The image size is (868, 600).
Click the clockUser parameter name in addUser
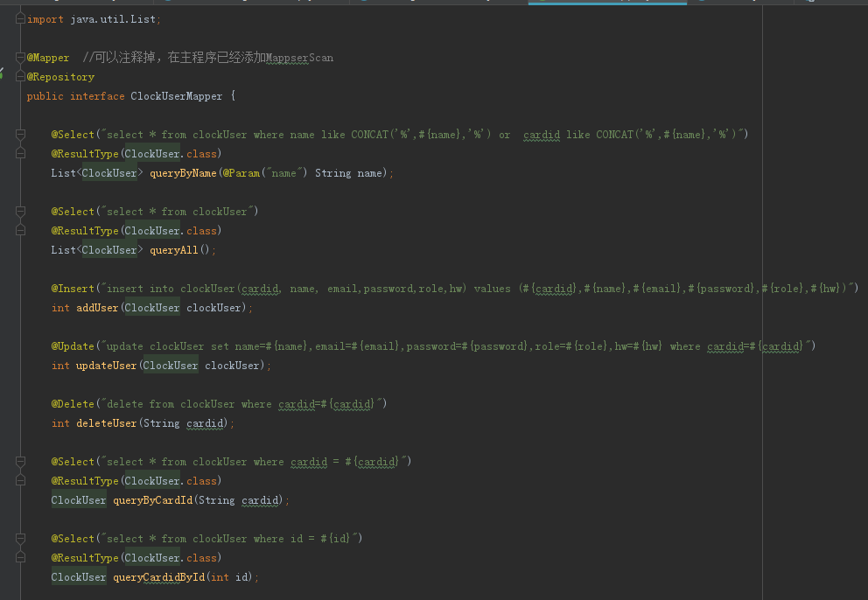pyautogui.click(x=213, y=308)
